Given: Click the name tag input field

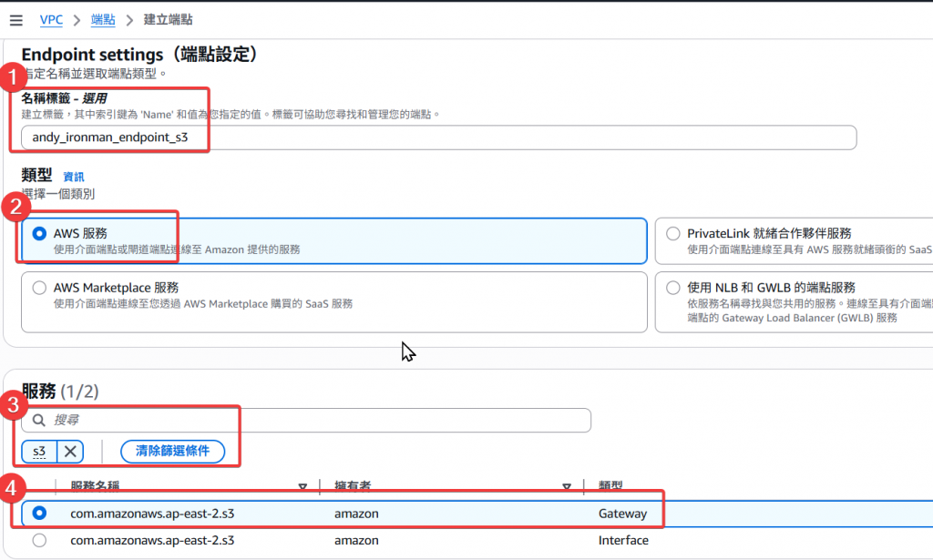Looking at the screenshot, I should click(x=438, y=137).
